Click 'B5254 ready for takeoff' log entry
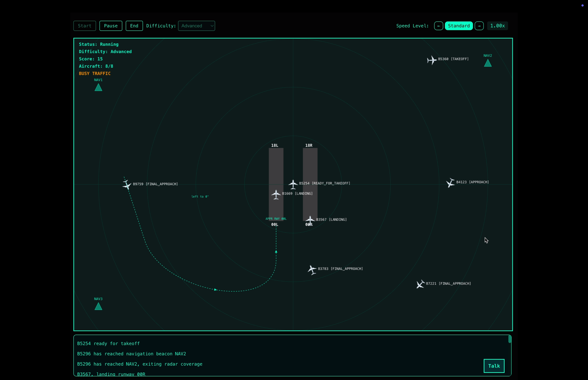588x380 pixels. coord(108,343)
